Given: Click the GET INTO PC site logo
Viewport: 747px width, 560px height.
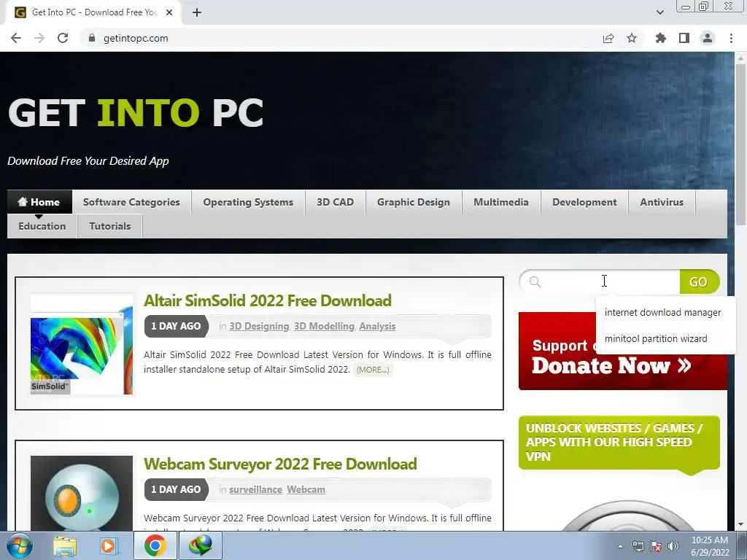Looking at the screenshot, I should [x=136, y=113].
